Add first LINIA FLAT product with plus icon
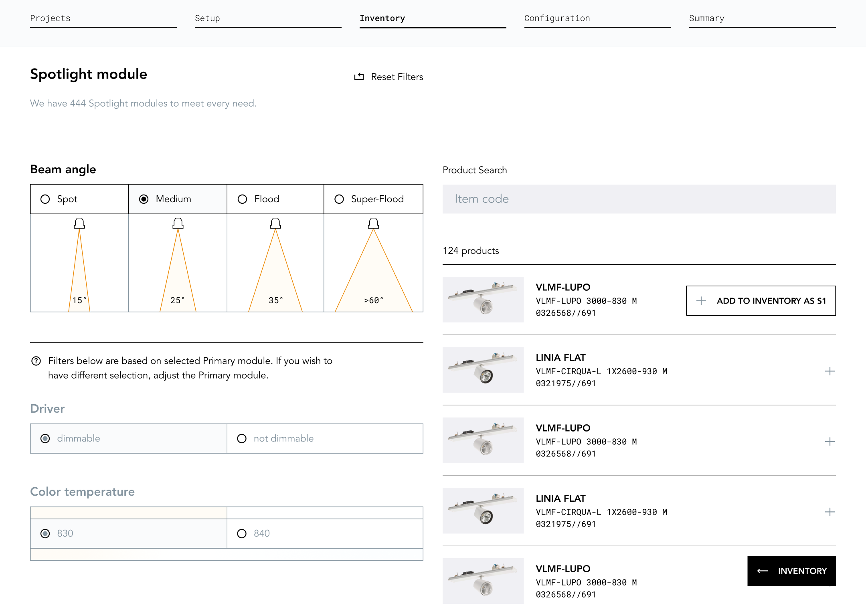 [x=830, y=371]
